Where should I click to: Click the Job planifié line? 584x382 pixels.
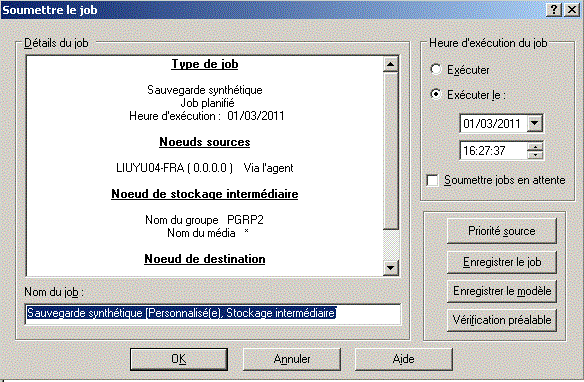coord(207,103)
